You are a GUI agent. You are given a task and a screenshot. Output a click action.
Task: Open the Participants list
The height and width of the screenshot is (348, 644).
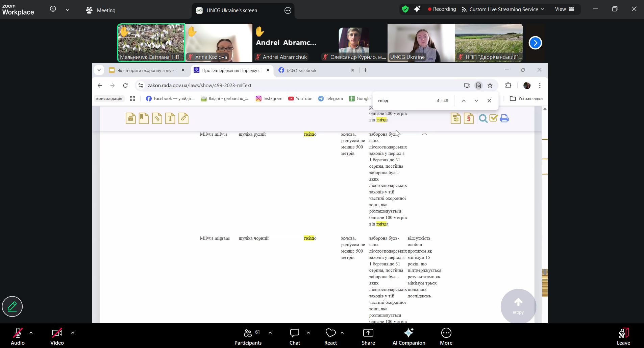point(248,337)
